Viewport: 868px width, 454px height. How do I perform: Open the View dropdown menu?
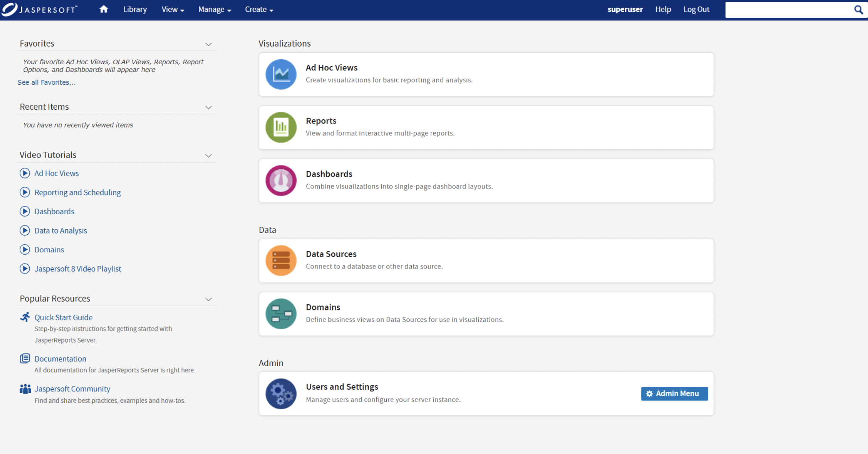(x=173, y=10)
